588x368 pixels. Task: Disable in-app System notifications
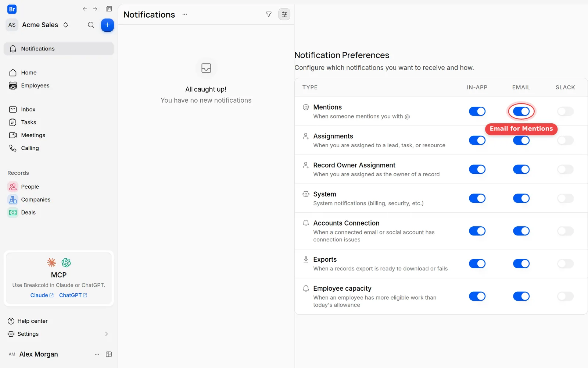477,199
